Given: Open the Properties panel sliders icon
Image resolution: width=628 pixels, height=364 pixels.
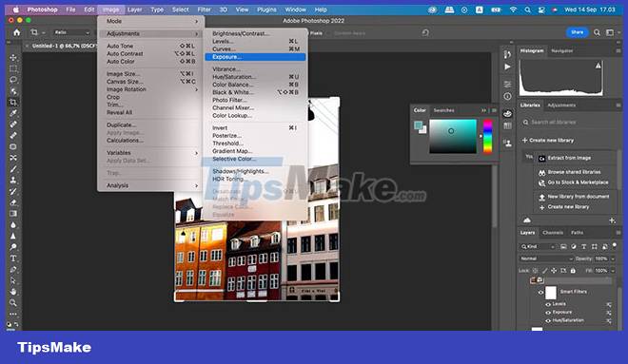Looking at the screenshot, I should (507, 84).
